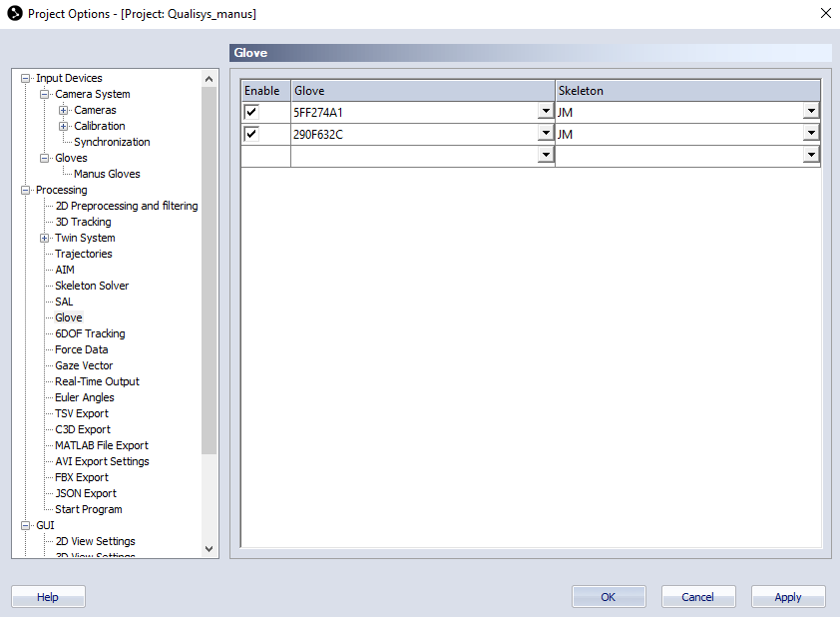Screen dimensions: 840x617
Task: Click the OK button
Action: (609, 597)
